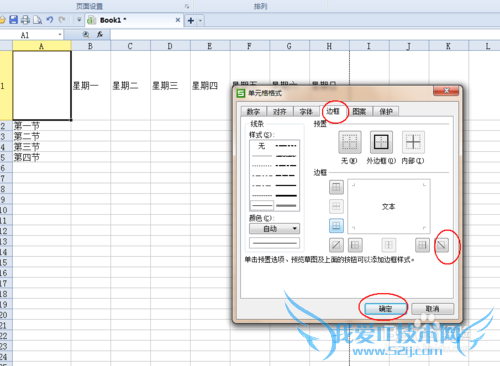Cancel with the 取消 button
The width and height of the screenshot is (500, 366).
pos(432,309)
